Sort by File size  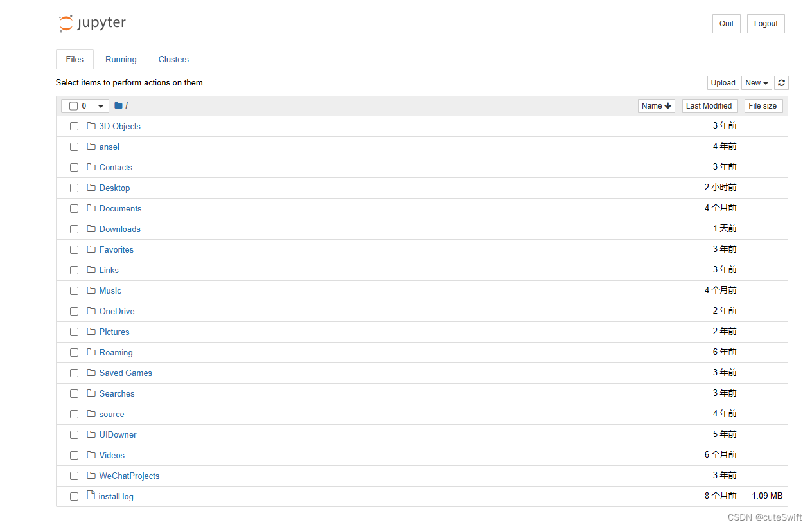click(x=763, y=106)
